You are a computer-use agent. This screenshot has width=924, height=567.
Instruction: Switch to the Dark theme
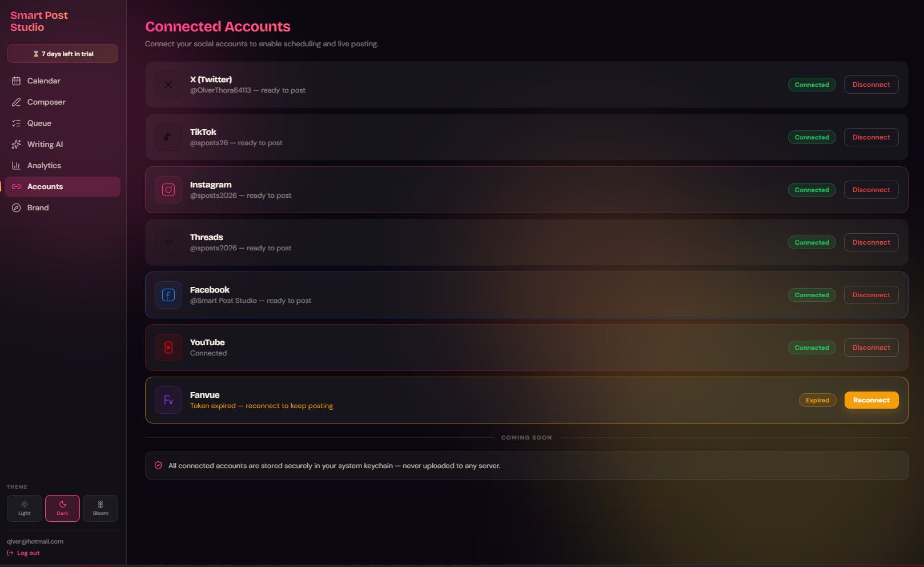point(62,508)
